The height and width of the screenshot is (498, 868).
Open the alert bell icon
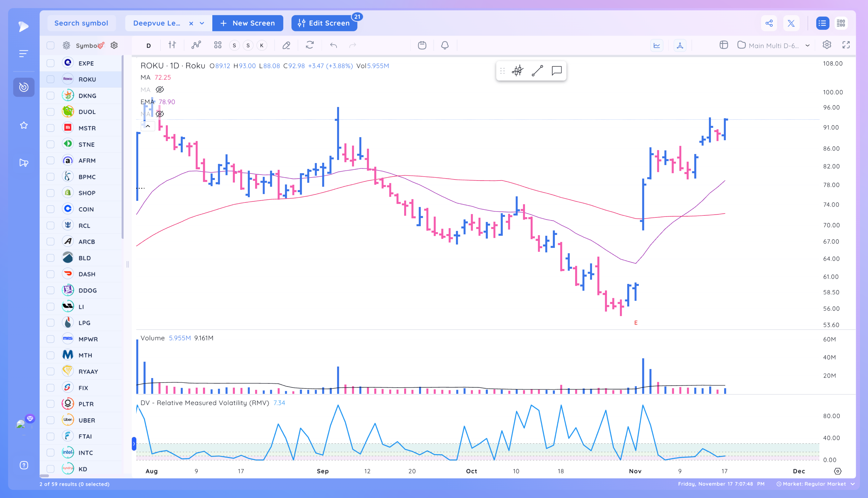(444, 45)
